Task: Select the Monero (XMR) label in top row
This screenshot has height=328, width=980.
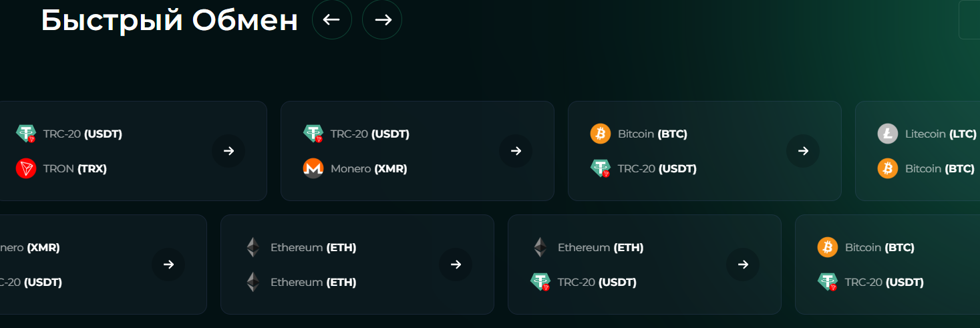Action: coord(369,168)
